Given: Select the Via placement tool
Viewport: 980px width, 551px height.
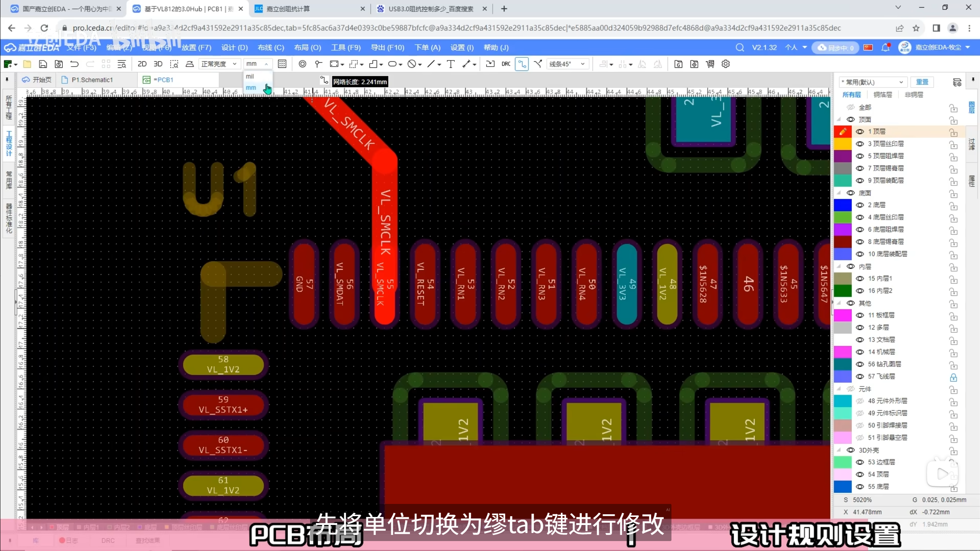Looking at the screenshot, I should point(302,64).
